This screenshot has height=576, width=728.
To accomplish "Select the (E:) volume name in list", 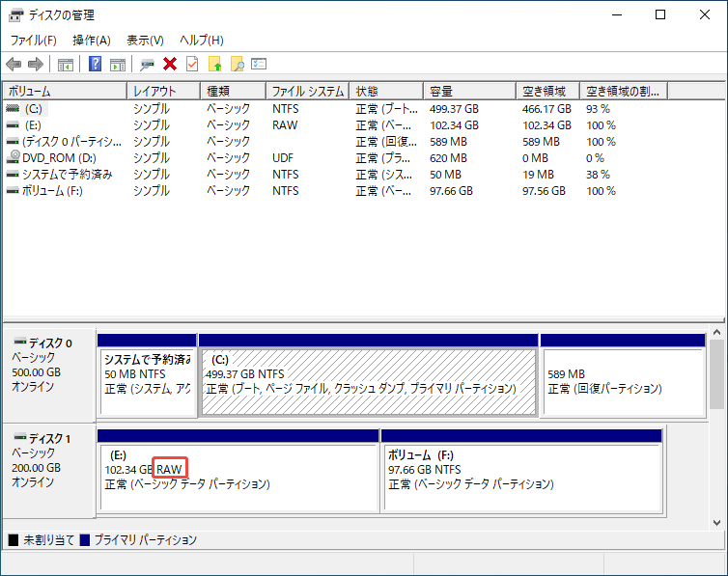I will click(33, 125).
